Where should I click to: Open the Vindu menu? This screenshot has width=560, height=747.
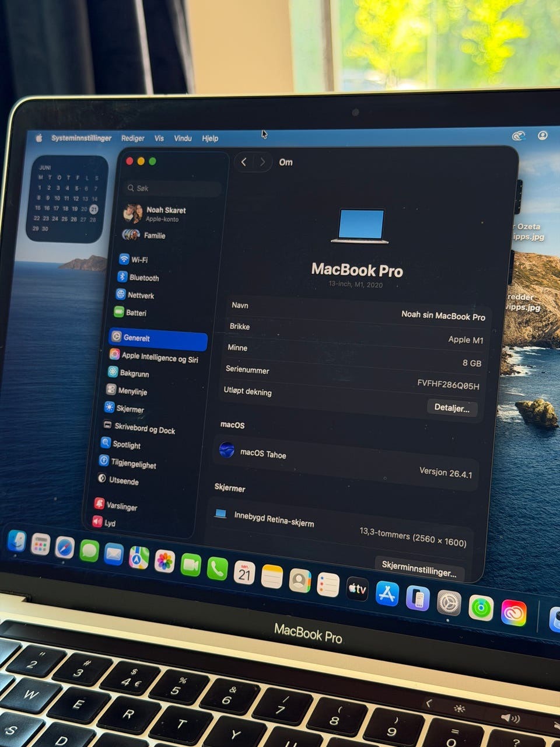tap(183, 138)
